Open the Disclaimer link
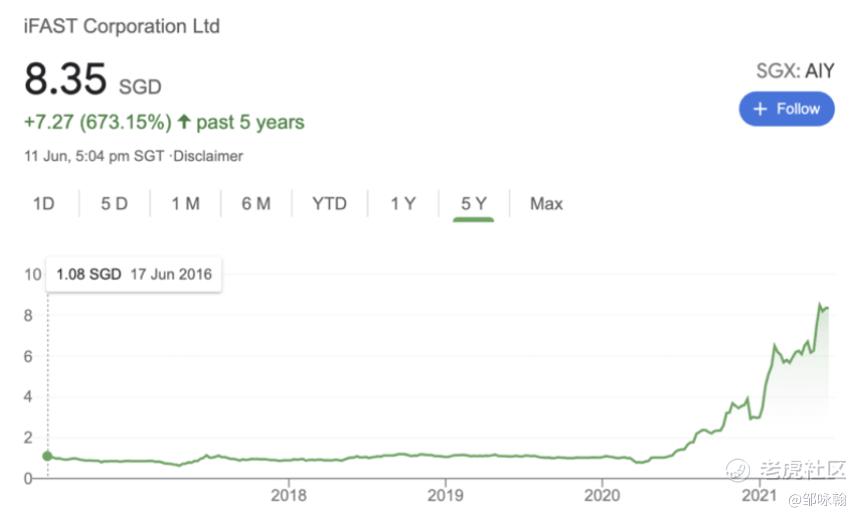863x520 pixels. point(209,156)
